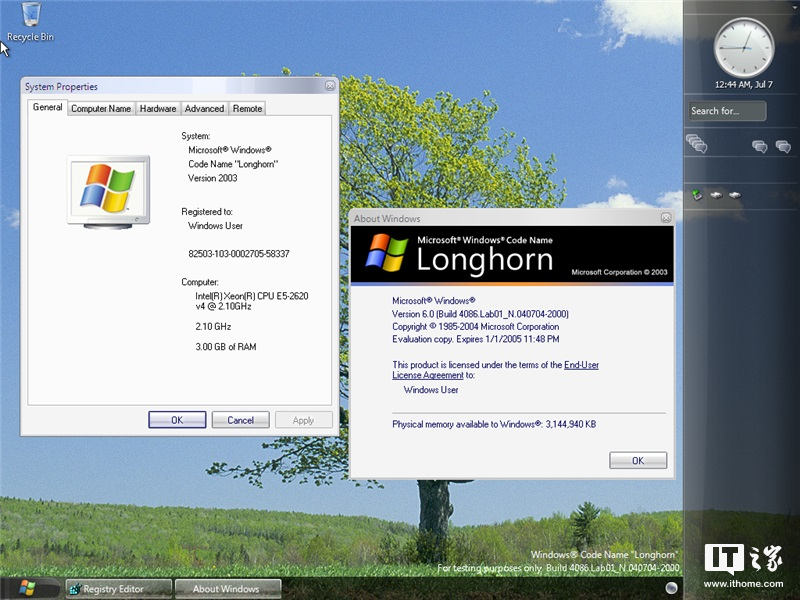This screenshot has width=800, height=600.
Task: Click the large 'Longhorn' banner text
Action: [x=485, y=260]
